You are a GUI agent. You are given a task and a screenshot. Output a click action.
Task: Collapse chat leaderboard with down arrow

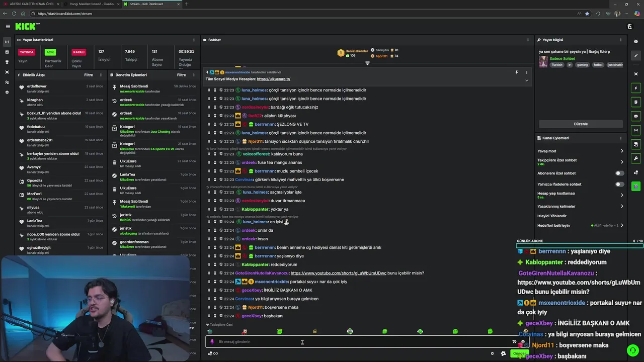click(367, 63)
